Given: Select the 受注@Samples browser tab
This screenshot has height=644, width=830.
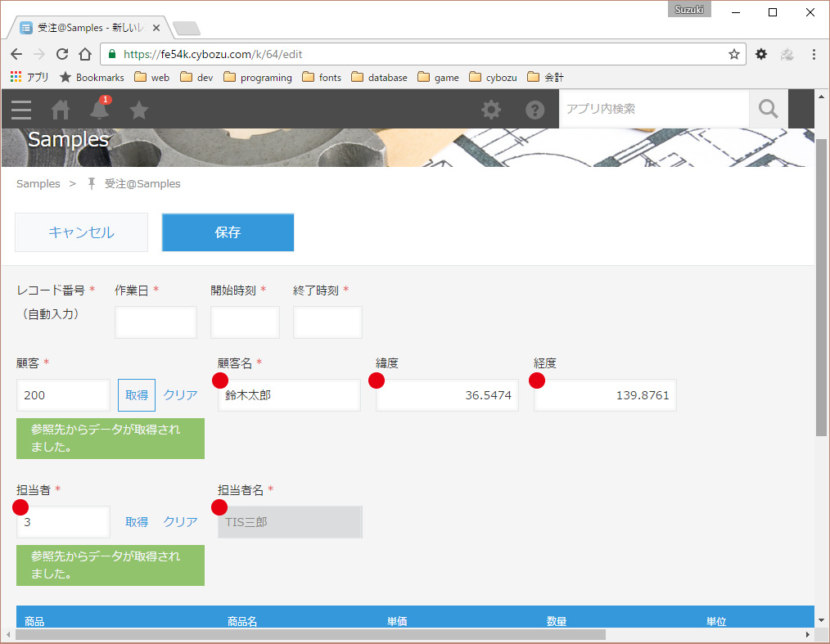Looking at the screenshot, I should click(x=90, y=28).
